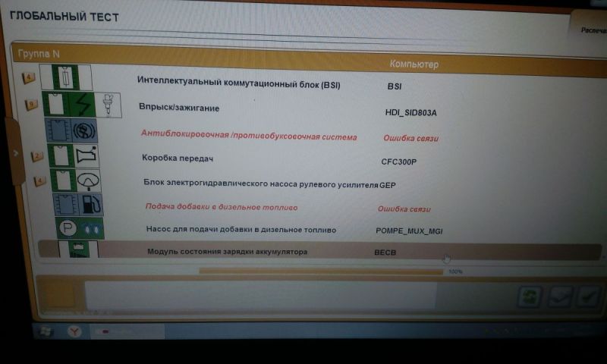Open fault count badge beside Коробка передач row

point(36,156)
